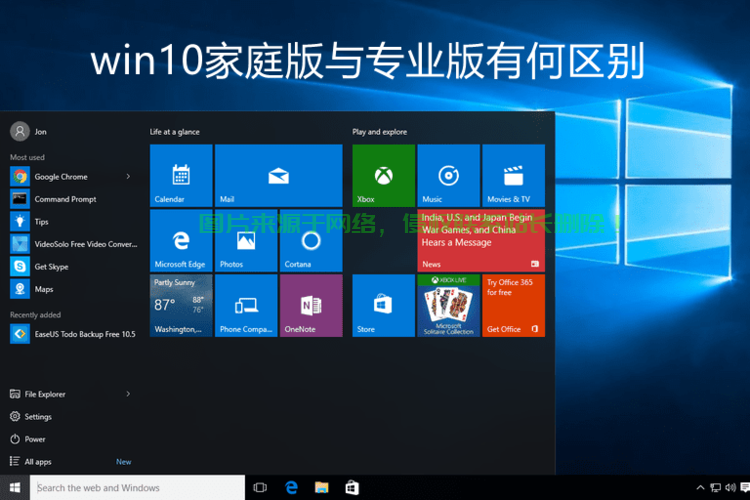750x500 pixels.
Task: Open the News live tile
Action: 481,241
